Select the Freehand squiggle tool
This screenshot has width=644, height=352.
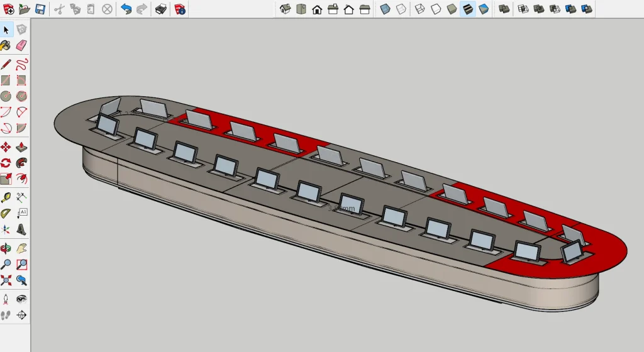point(22,64)
